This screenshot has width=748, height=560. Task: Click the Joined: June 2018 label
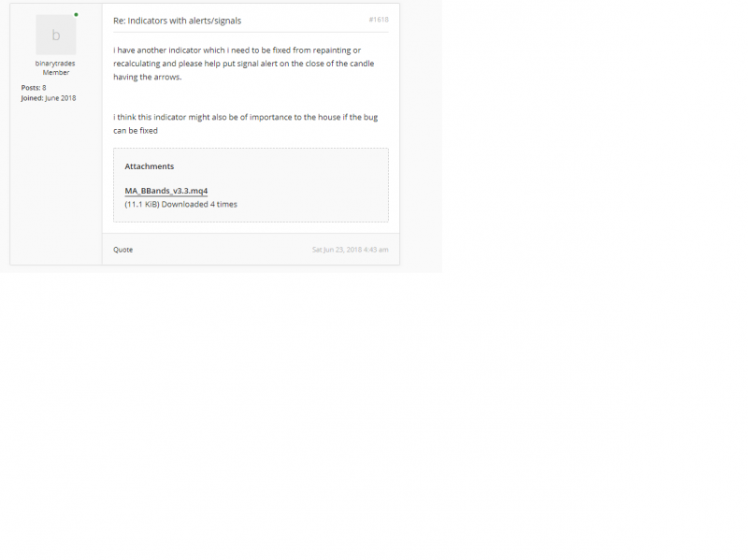point(49,98)
